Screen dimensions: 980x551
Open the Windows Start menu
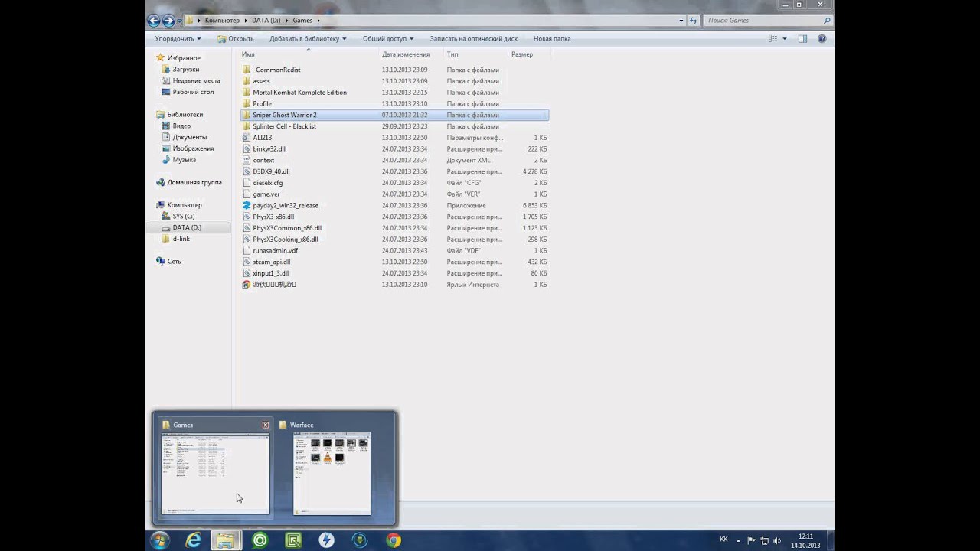160,540
